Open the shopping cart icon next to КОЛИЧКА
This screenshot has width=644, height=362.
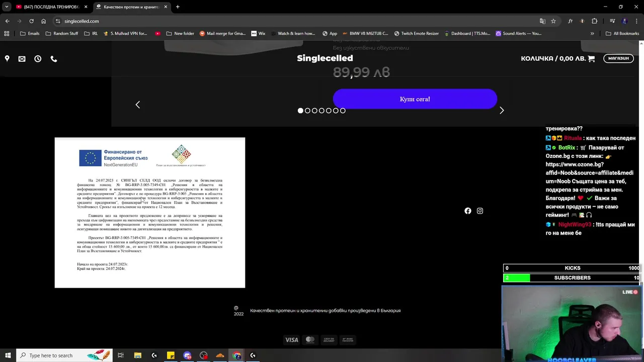pos(591,58)
